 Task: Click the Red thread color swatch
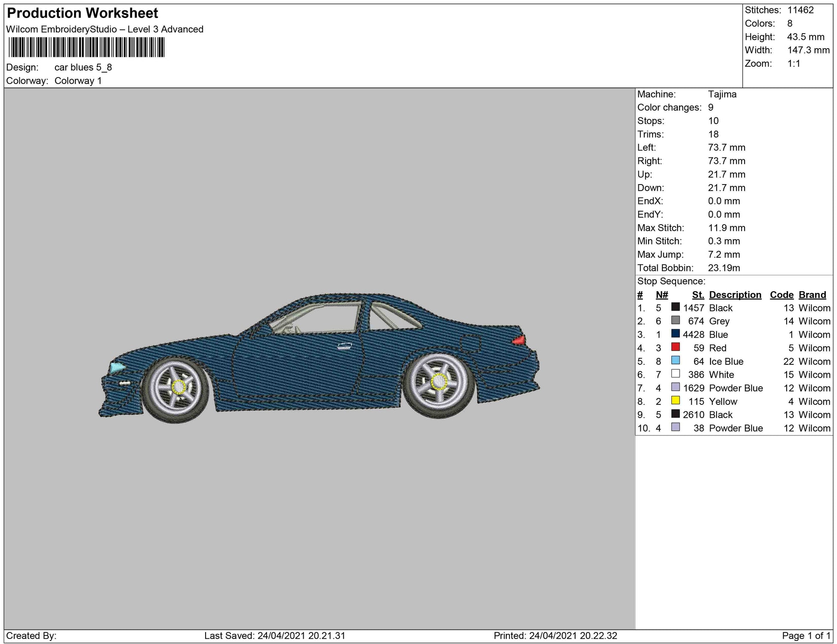(x=675, y=347)
